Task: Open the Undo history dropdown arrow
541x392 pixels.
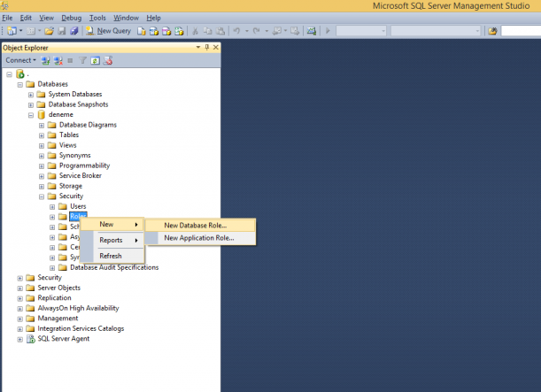Action: pos(247,31)
